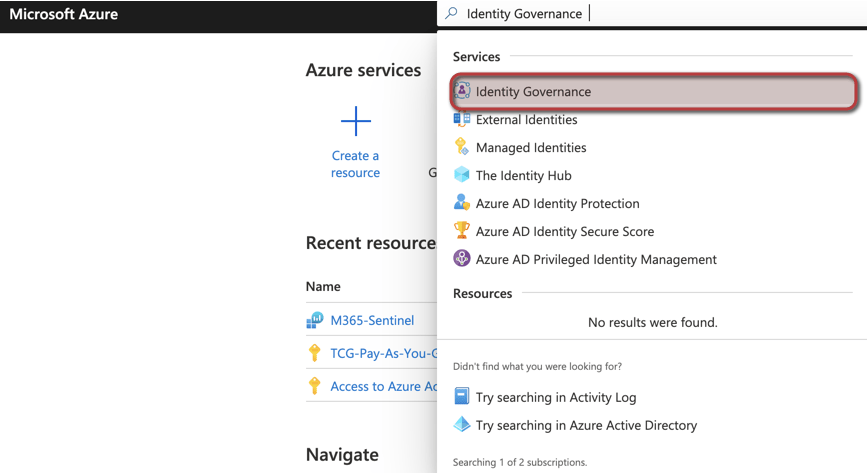Click Azure AD Identity Protection icon
Viewport: 867px width, 473px height.
click(462, 203)
